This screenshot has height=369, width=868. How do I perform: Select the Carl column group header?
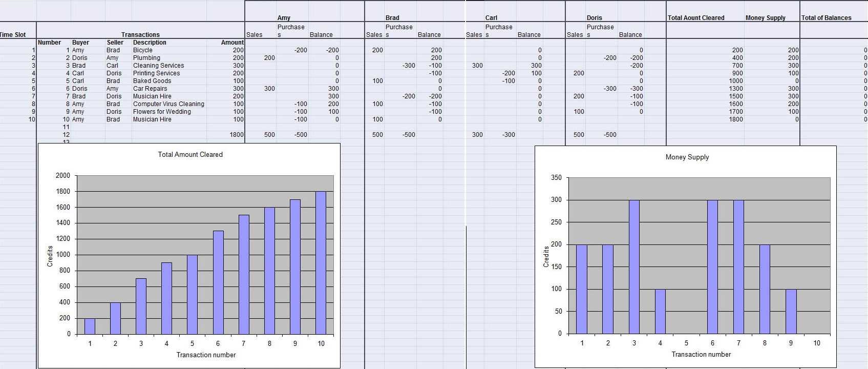tap(491, 18)
